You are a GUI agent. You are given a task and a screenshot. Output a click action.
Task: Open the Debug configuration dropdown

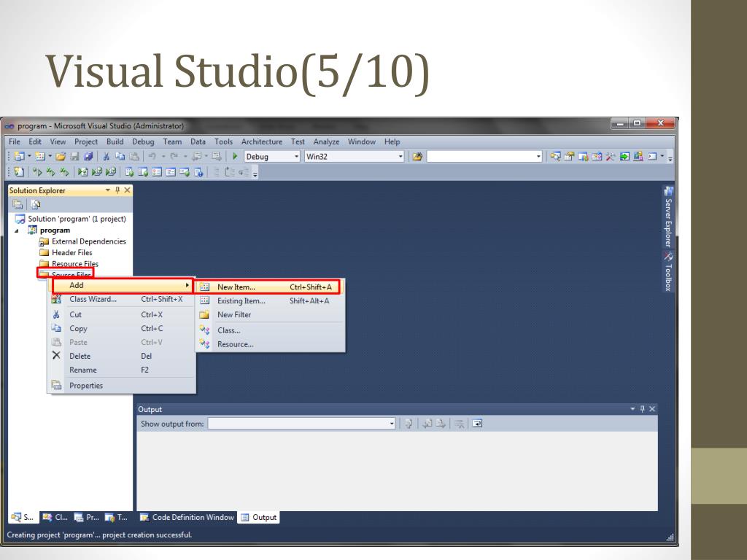coord(296,156)
